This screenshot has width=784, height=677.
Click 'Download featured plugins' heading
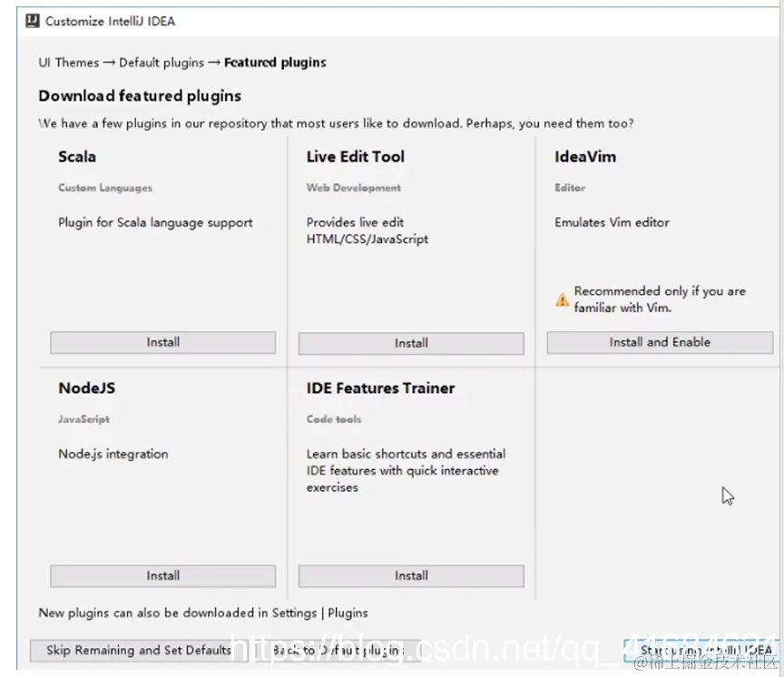(140, 95)
